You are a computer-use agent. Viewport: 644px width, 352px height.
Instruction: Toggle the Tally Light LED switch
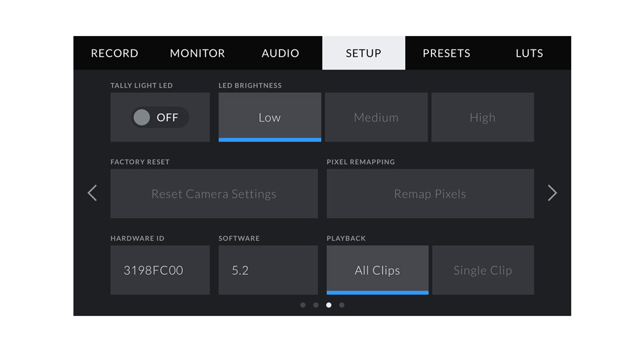[160, 117]
